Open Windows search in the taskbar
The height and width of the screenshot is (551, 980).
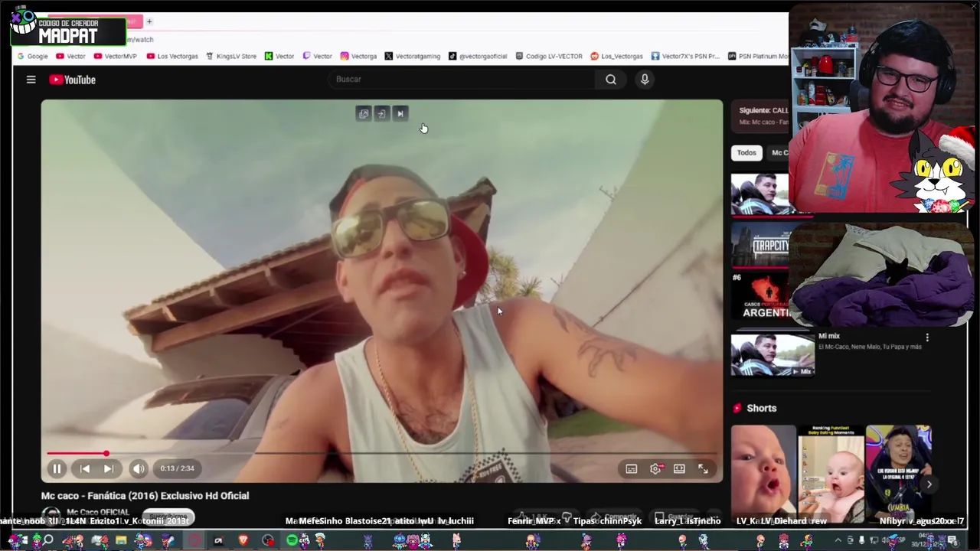coord(47,541)
